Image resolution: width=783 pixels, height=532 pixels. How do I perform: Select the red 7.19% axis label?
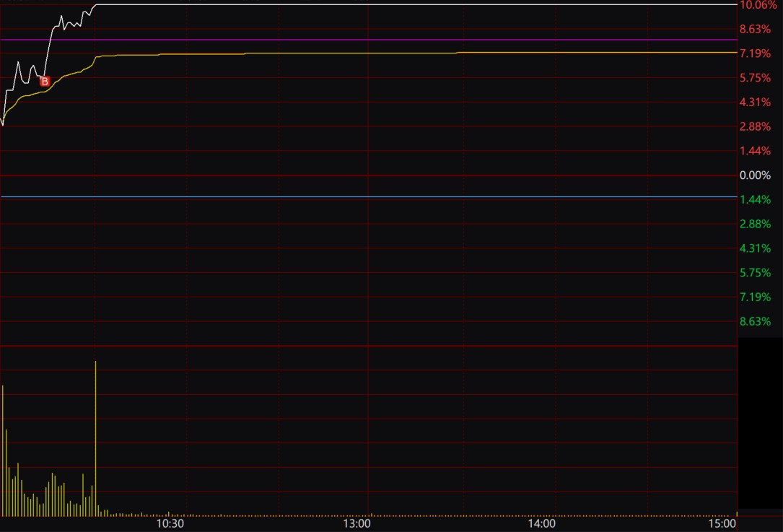(x=756, y=54)
